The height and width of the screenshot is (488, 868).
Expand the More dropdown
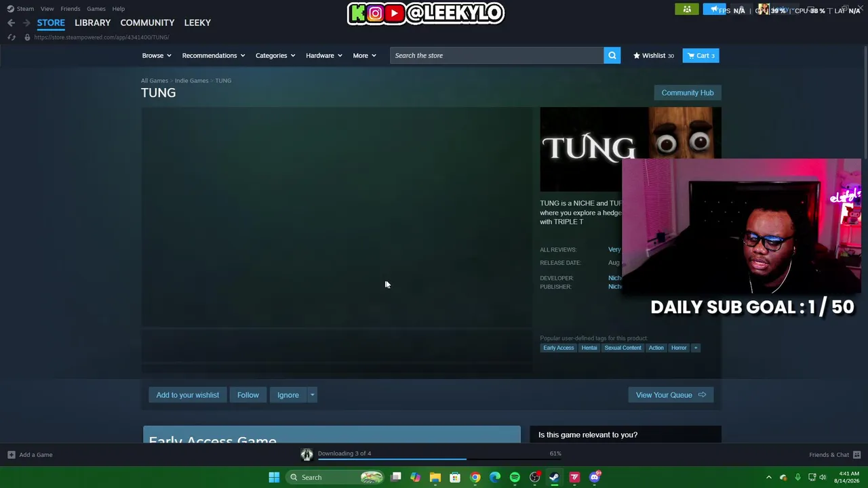(x=365, y=56)
